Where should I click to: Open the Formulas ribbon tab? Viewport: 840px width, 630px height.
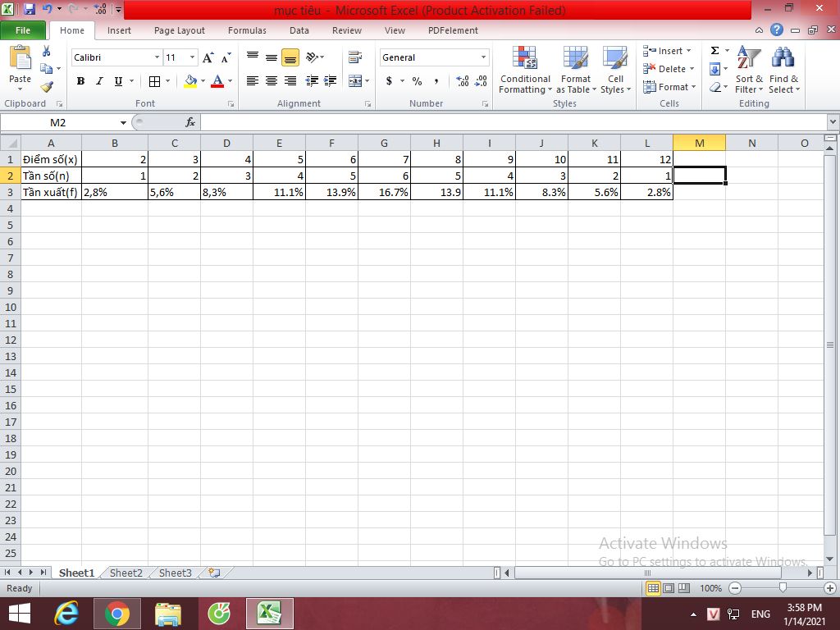pos(247,30)
